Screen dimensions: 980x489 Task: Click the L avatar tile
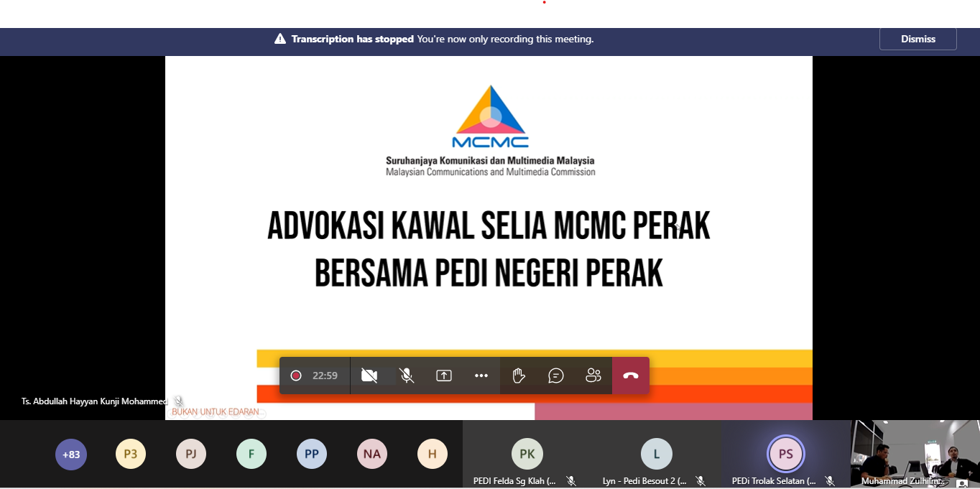[657, 454]
